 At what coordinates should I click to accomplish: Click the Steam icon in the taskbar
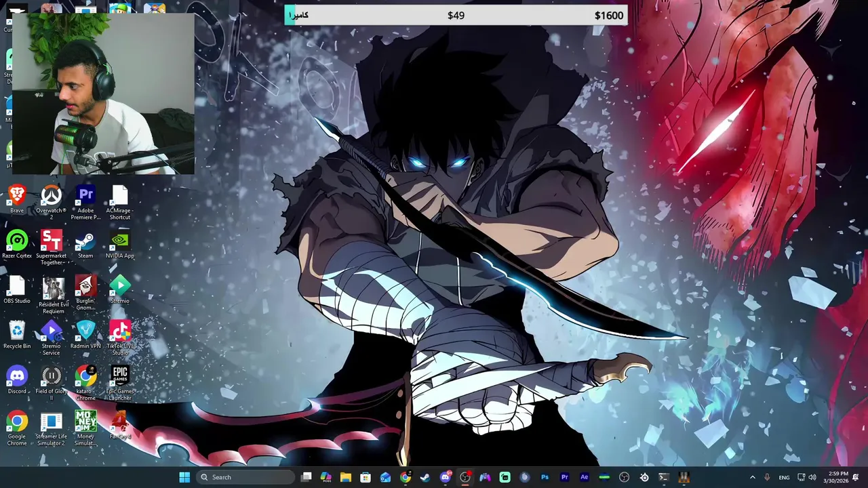[425, 477]
